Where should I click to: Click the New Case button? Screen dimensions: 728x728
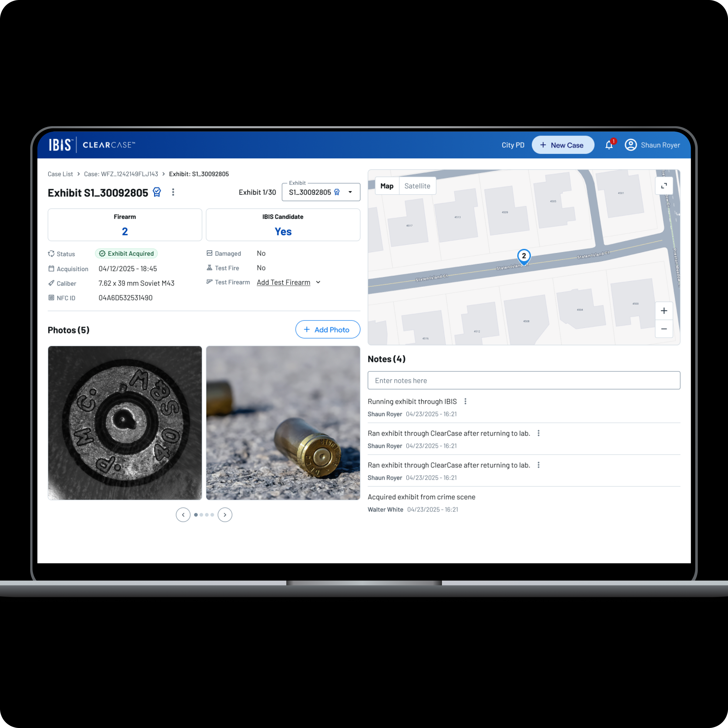pyautogui.click(x=563, y=145)
